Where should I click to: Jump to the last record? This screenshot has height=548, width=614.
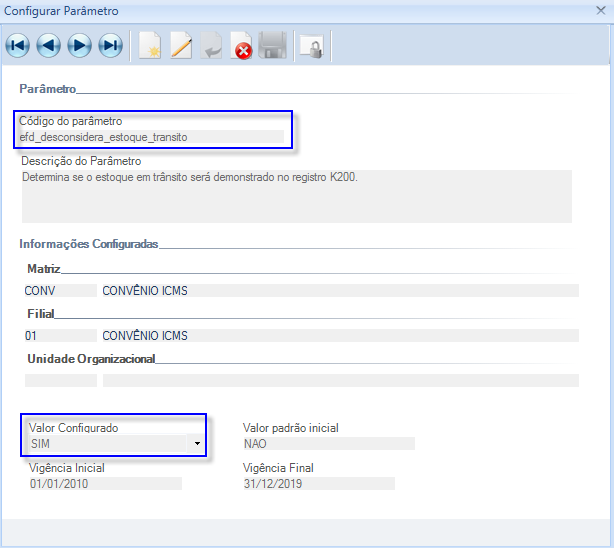[111, 46]
